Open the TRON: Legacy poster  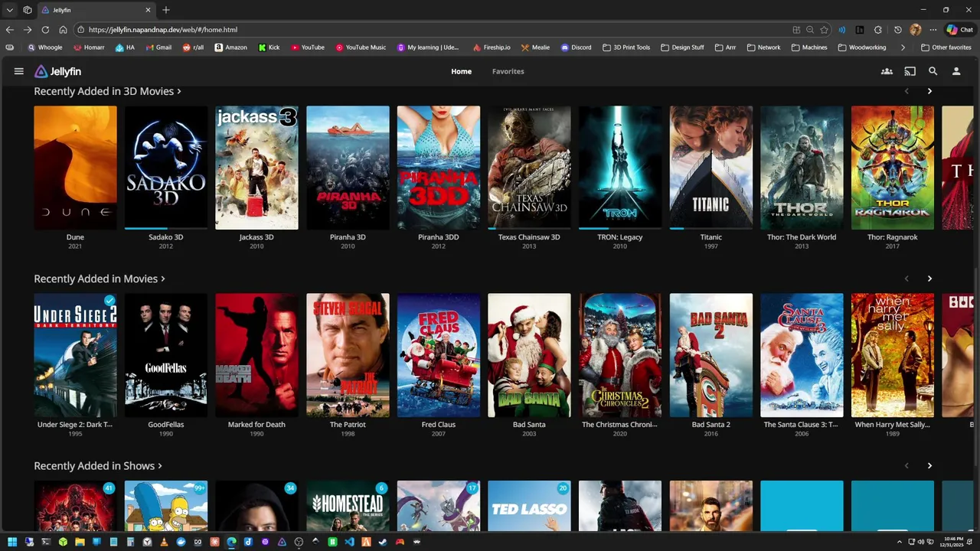pyautogui.click(x=620, y=168)
